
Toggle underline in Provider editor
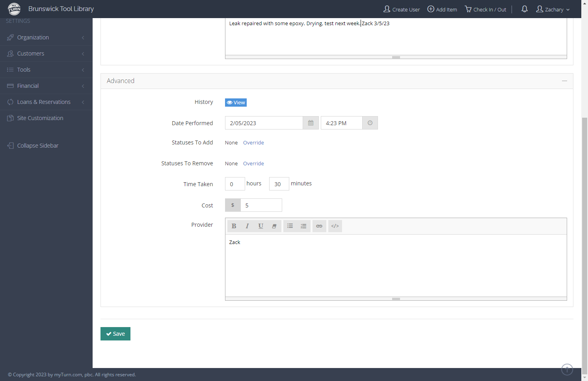coord(261,226)
